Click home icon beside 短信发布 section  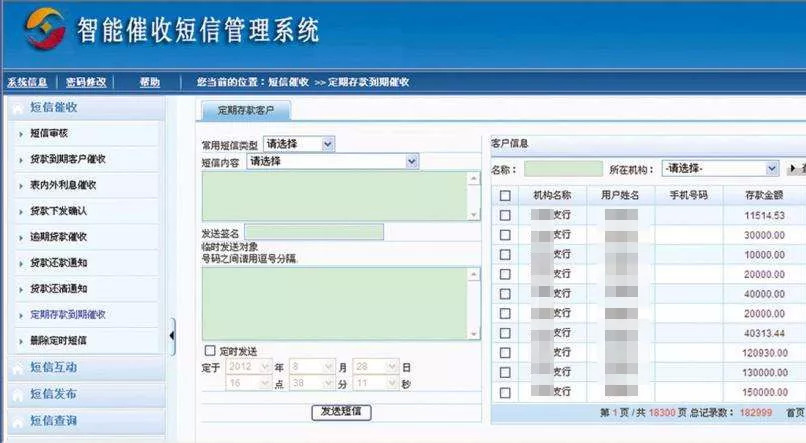point(17,394)
